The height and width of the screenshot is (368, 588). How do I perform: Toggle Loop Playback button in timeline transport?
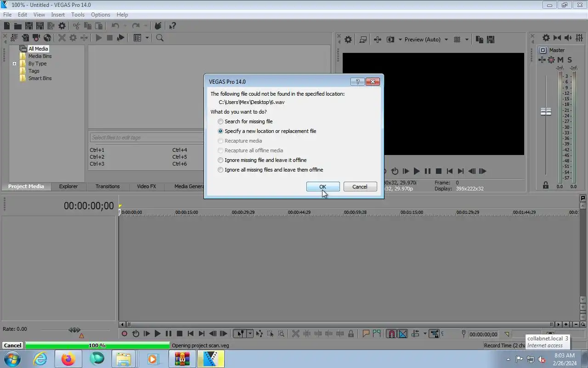pyautogui.click(x=136, y=333)
